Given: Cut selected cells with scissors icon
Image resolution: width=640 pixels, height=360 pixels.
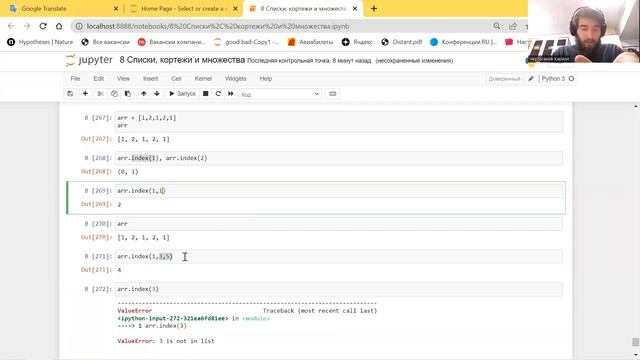Looking at the screenshot, I should point(100,94).
